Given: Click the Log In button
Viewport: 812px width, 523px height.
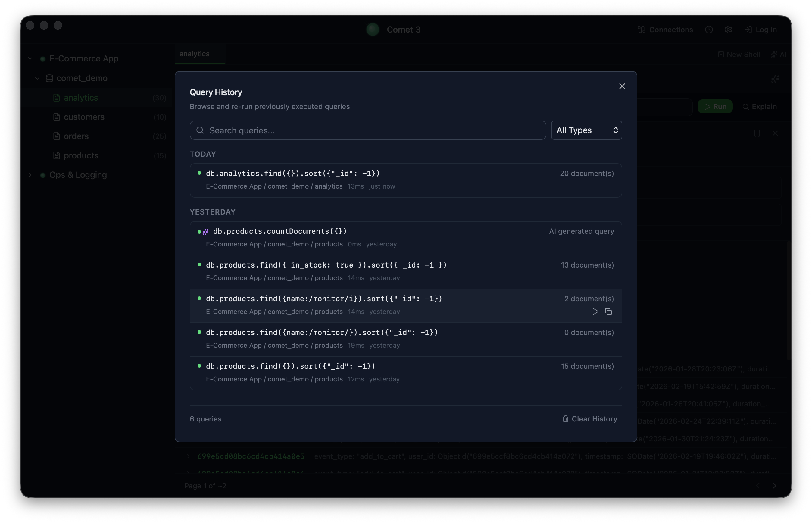Looking at the screenshot, I should pos(761,30).
